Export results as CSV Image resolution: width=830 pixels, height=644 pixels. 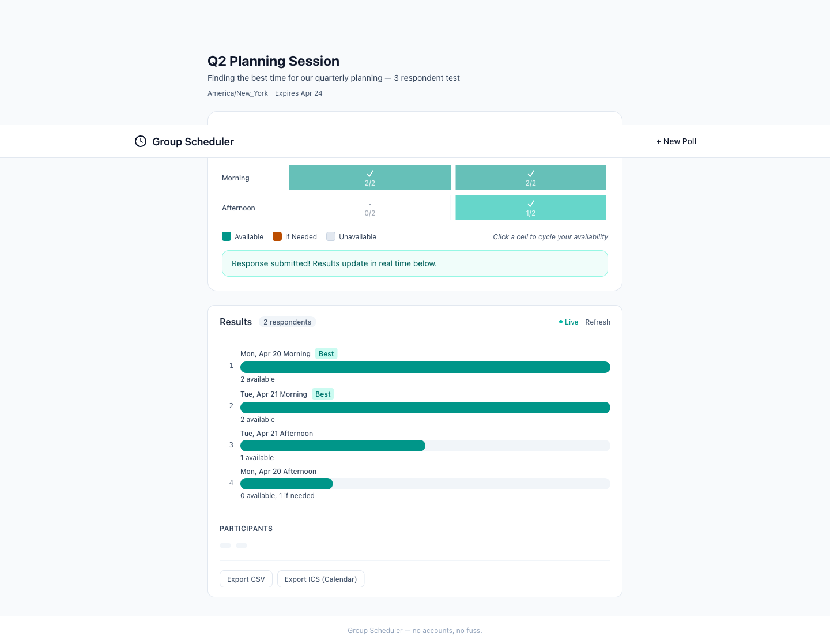click(x=246, y=579)
